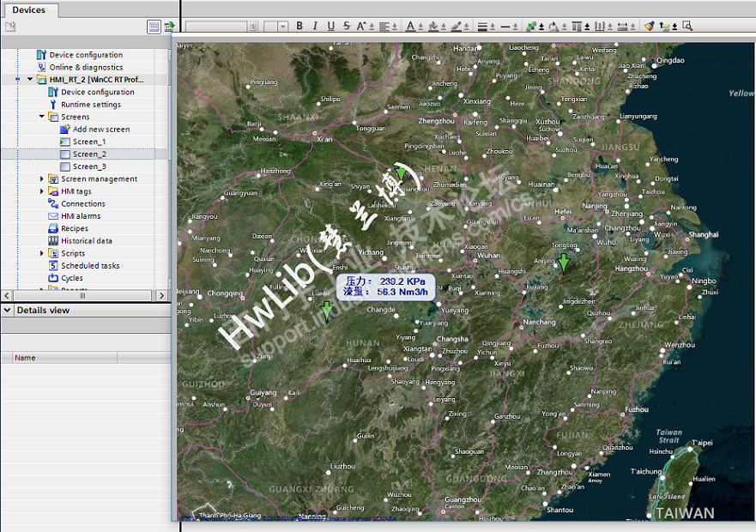Toggle bold text formatting

tap(299, 27)
